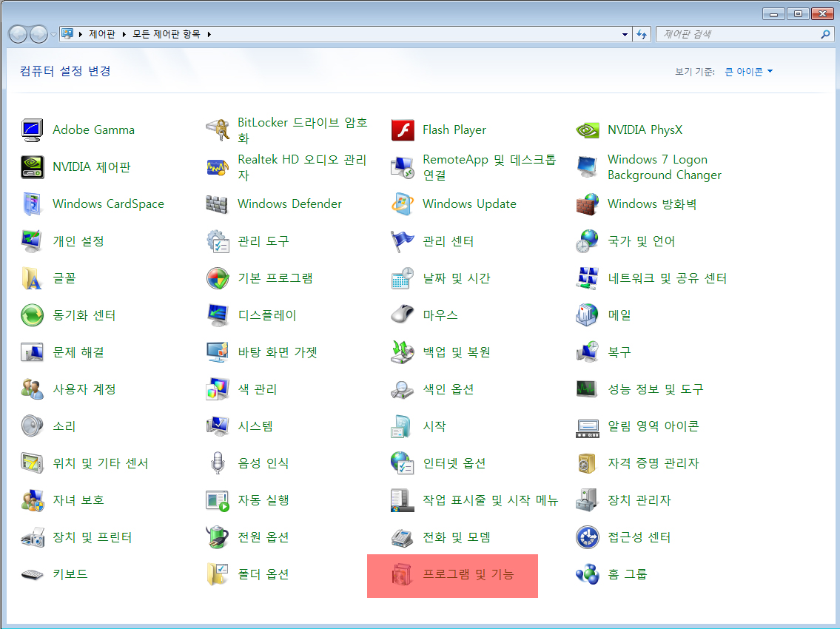Open 소리 speaker icon
The width and height of the screenshot is (840, 629).
32,426
